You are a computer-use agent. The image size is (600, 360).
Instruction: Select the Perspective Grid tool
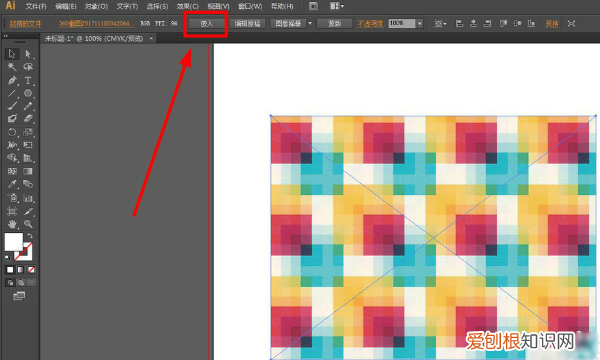point(28,158)
